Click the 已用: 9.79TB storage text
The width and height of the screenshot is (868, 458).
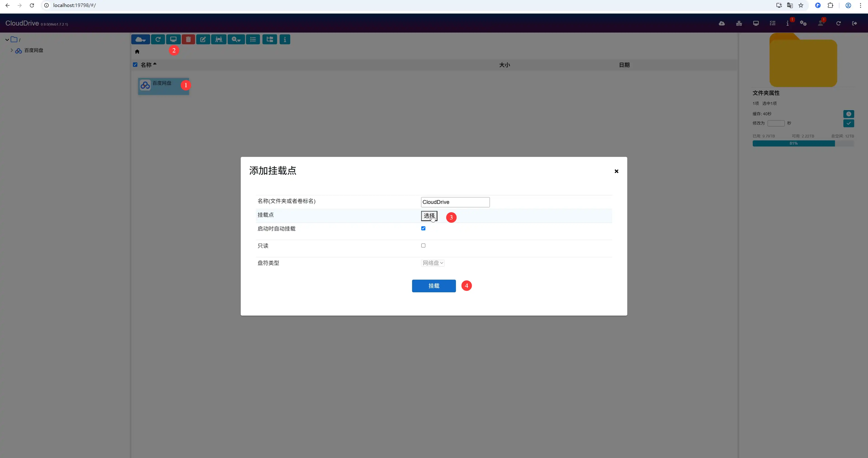[764, 136]
